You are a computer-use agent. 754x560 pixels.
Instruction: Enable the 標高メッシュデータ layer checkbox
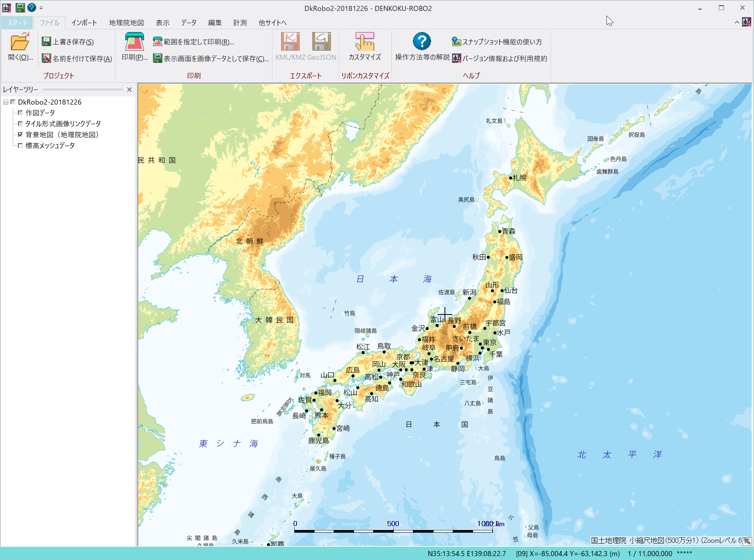[x=20, y=146]
